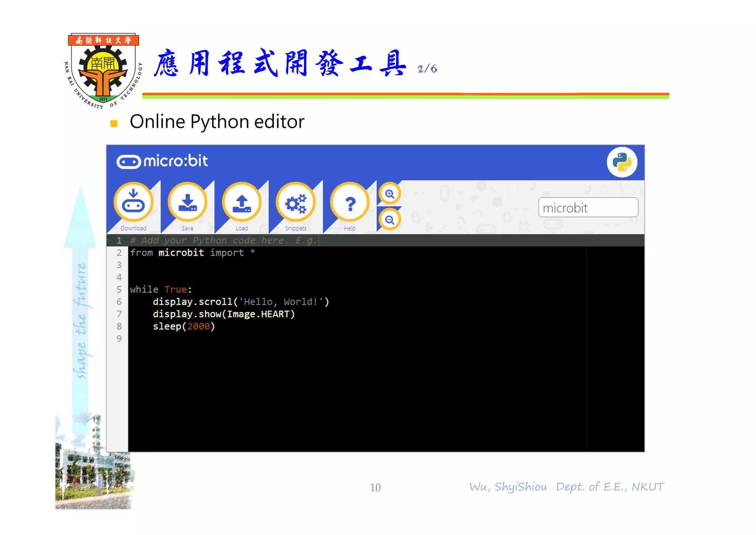Open the Snippets gears icon
This screenshot has width=756, height=535.
(x=296, y=202)
